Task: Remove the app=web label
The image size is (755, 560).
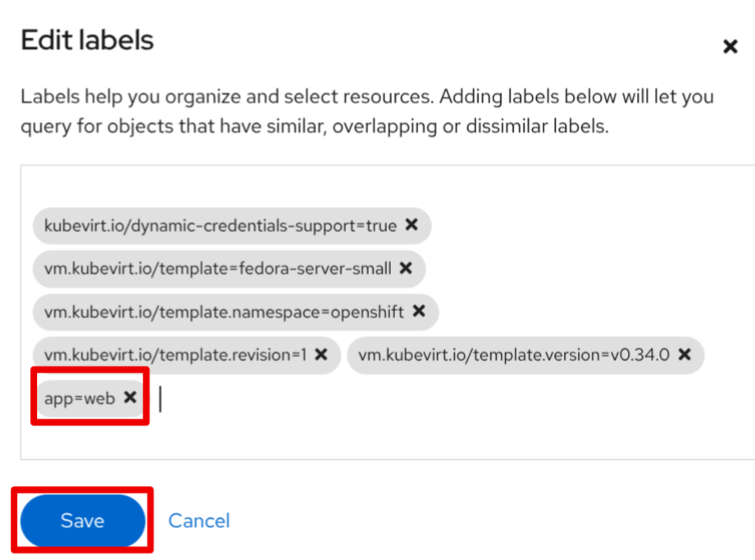Action: 130,398
